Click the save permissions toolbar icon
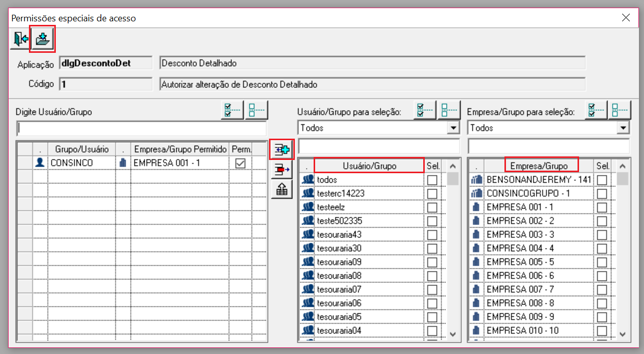The height and width of the screenshot is (354, 644). click(x=43, y=39)
